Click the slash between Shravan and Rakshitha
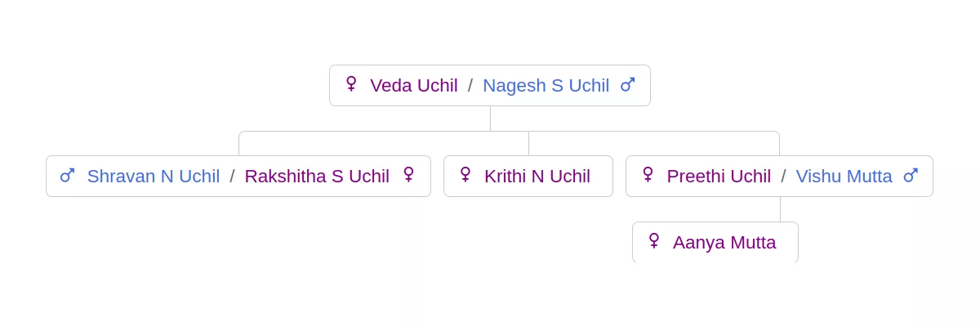Image resolution: width=980 pixels, height=327 pixels. coord(232,176)
